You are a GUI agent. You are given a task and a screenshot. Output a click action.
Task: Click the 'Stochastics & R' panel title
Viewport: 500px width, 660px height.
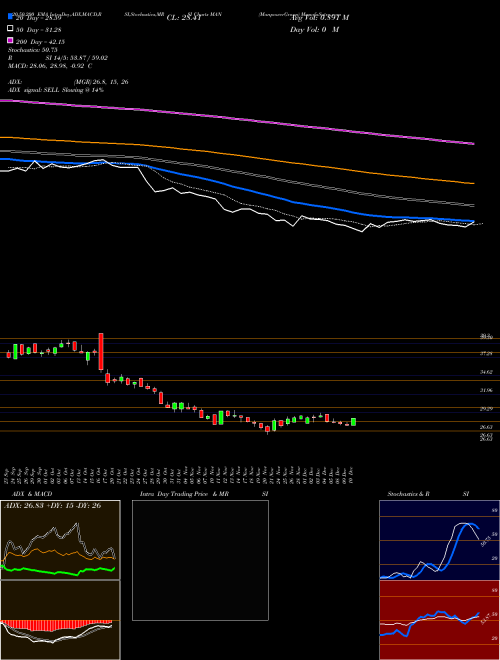point(409,494)
